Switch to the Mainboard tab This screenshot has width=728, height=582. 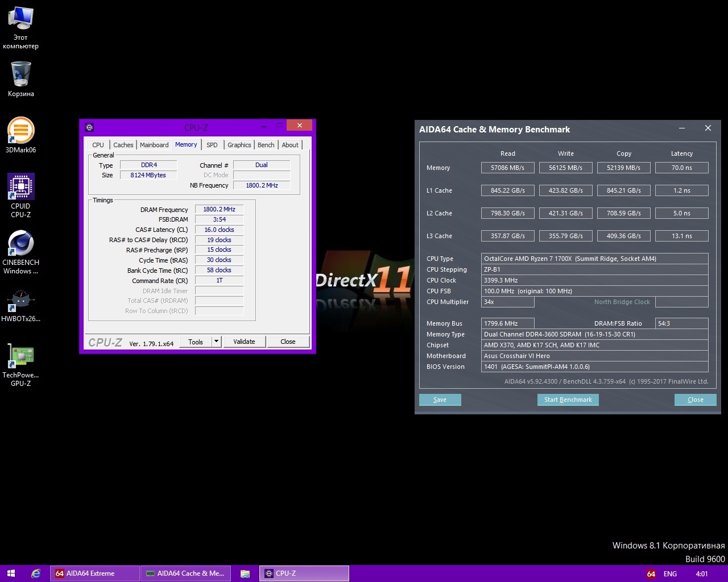154,145
